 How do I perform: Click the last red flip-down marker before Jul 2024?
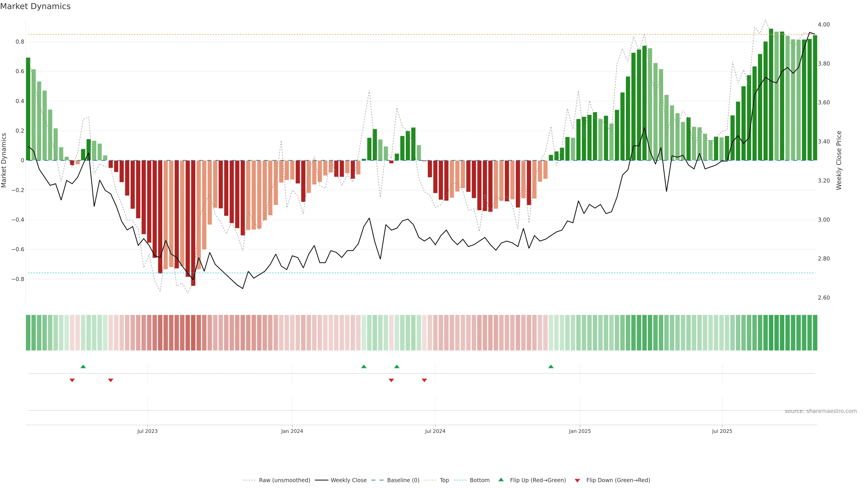[x=424, y=380]
